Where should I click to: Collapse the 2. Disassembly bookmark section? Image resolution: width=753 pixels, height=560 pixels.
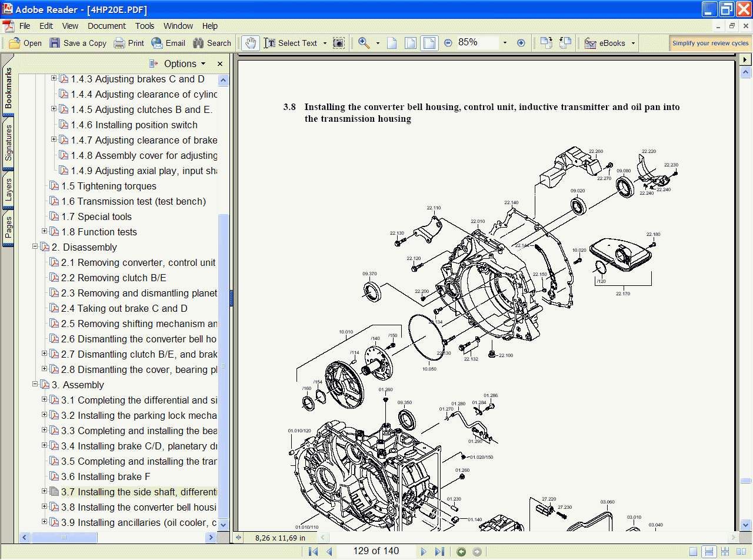pos(35,246)
